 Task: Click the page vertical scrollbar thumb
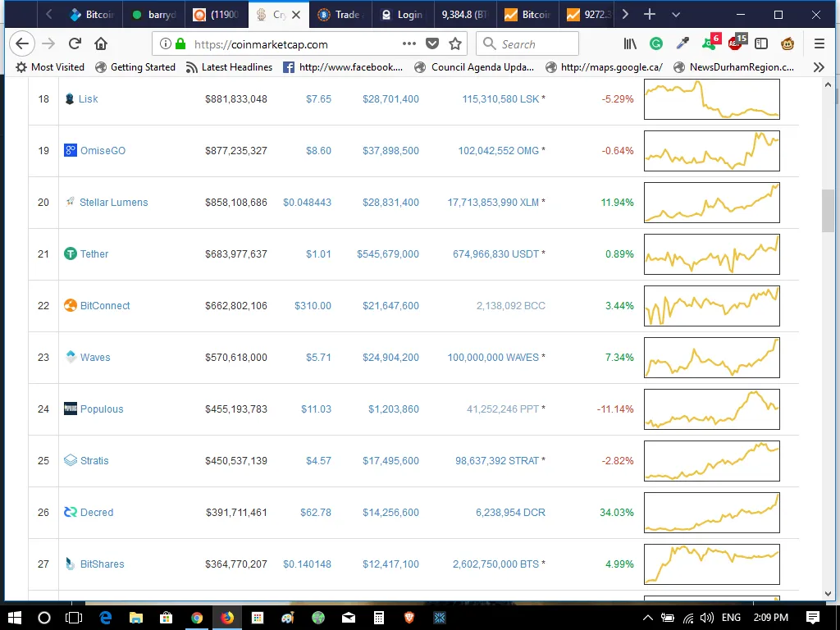coord(829,211)
